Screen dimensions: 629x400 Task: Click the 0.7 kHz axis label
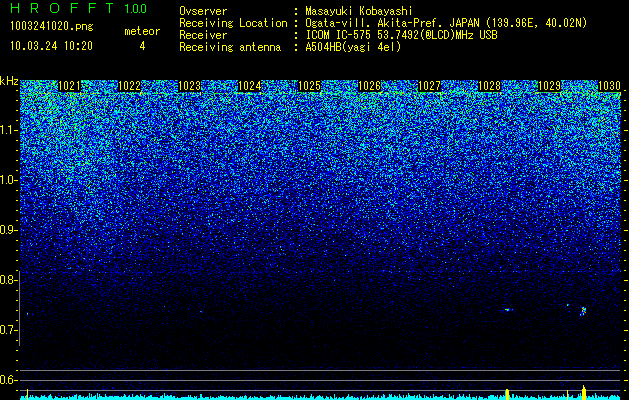pos(7,330)
